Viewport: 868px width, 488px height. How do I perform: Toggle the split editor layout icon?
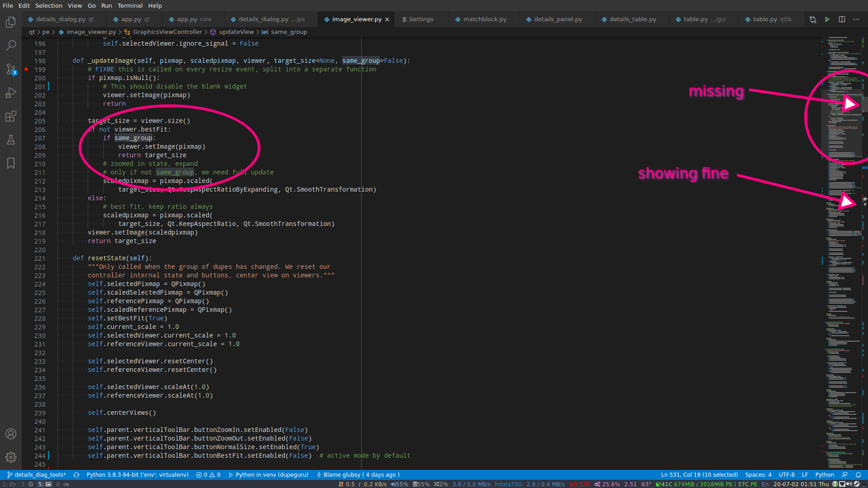(x=842, y=19)
